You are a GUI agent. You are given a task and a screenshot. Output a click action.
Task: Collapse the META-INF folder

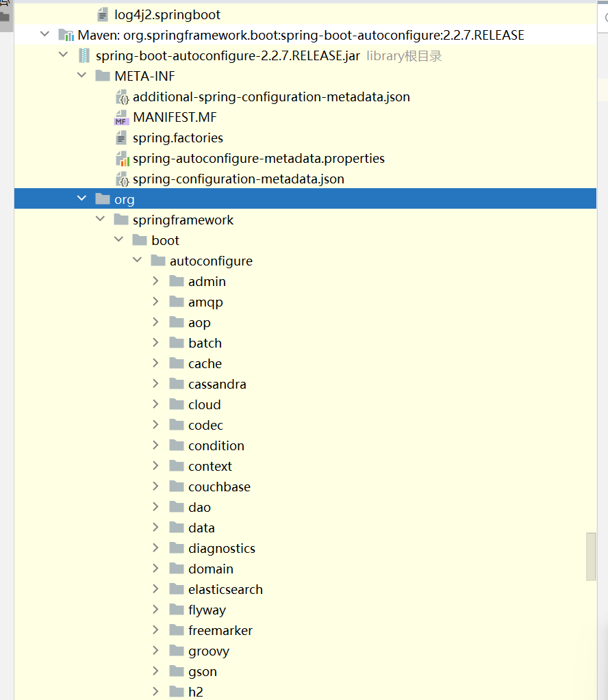tap(81, 75)
